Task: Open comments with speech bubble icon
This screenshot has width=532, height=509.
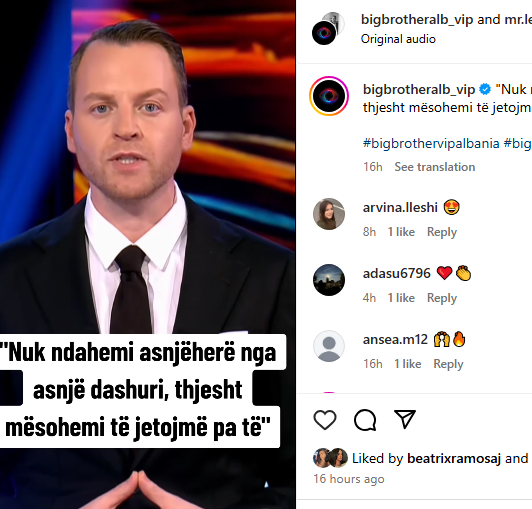Action: (x=365, y=420)
